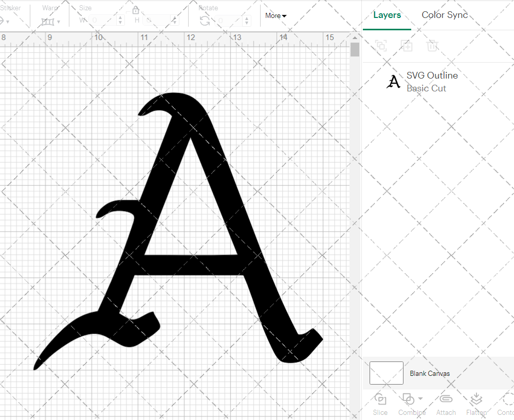Viewport: 514px width, 420px height.
Task: Click the Warp tool icon
Action: click(49, 21)
